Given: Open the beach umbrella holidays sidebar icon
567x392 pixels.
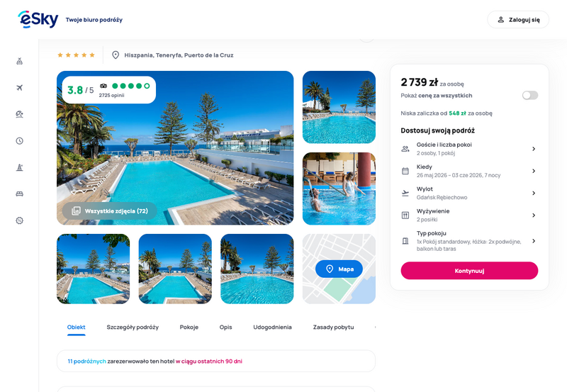Looking at the screenshot, I should tap(20, 114).
